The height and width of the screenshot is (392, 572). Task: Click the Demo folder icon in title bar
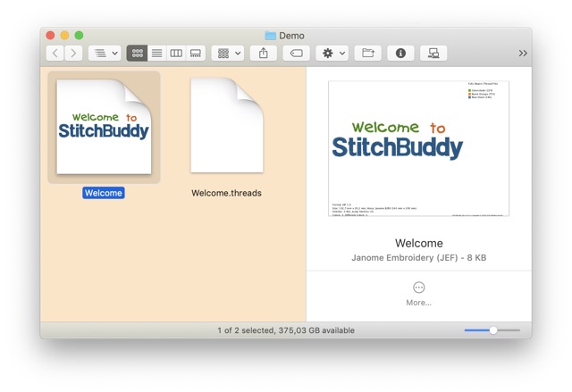pyautogui.click(x=270, y=36)
